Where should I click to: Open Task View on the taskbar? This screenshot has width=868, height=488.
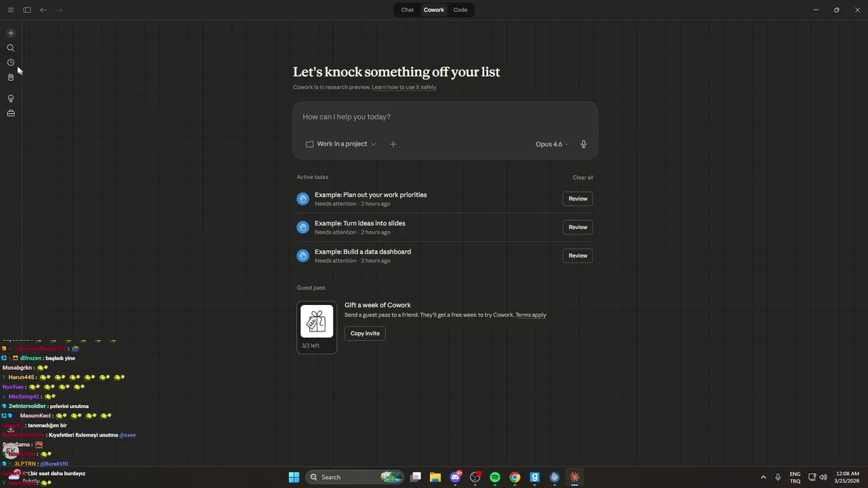click(x=416, y=477)
